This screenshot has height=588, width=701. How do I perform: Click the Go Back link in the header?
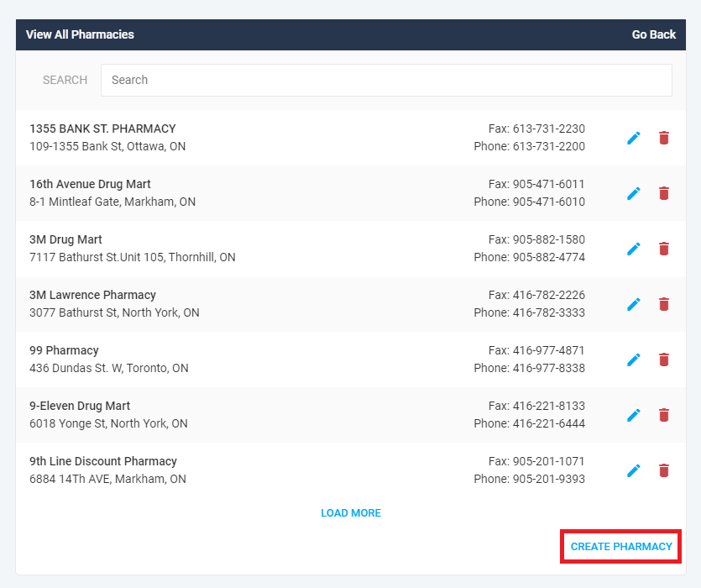653,34
